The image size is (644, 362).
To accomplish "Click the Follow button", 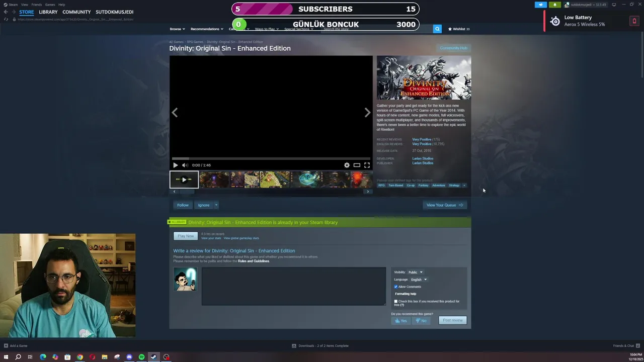I will coord(183,205).
